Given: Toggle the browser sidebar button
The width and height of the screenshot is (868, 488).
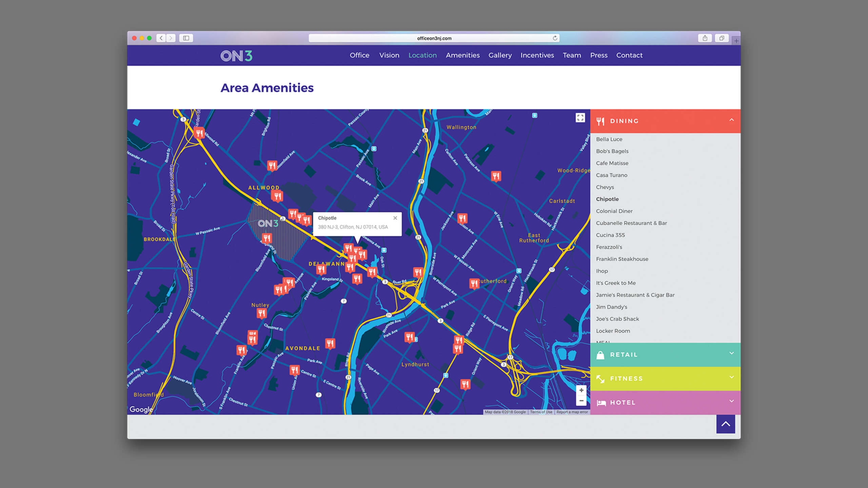Looking at the screenshot, I should tap(186, 38).
